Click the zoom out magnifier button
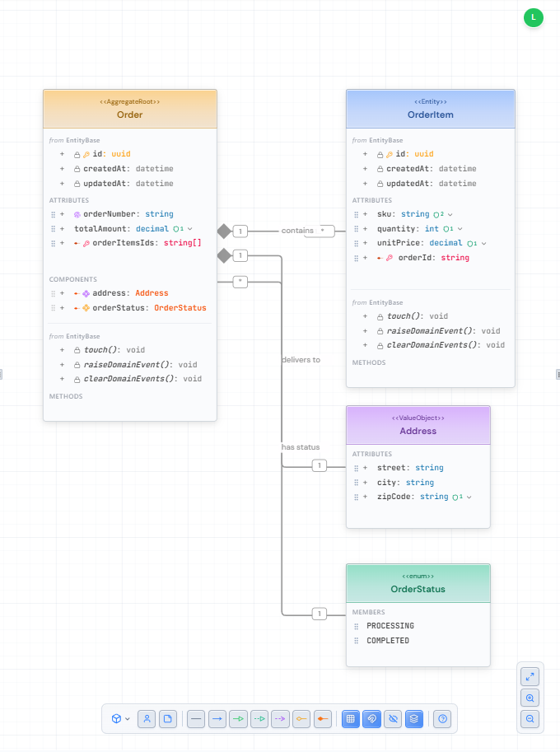The width and height of the screenshot is (560, 752). coord(530,718)
